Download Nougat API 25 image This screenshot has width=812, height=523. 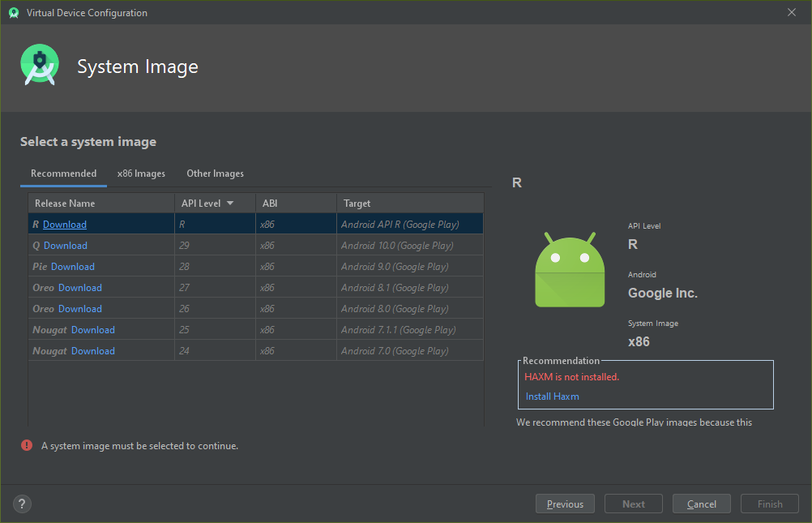[93, 330]
